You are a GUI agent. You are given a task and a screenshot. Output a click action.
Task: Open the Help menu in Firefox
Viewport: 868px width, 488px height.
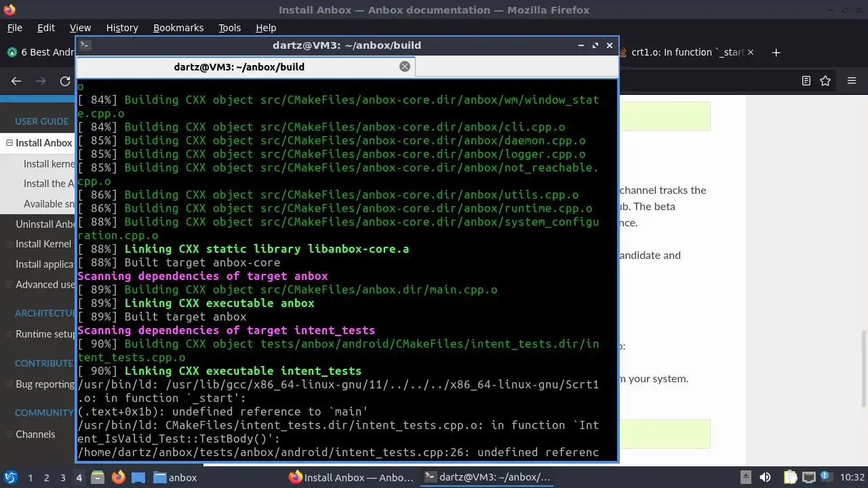click(266, 28)
